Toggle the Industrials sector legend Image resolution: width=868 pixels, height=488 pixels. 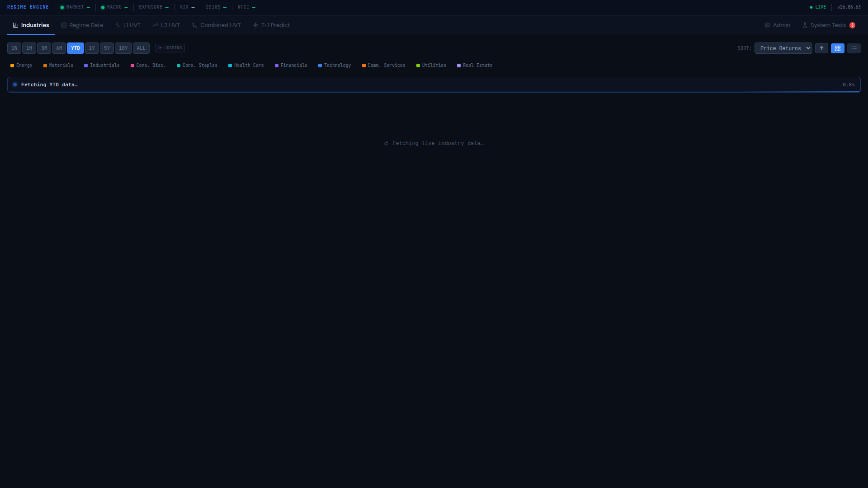tap(102, 66)
